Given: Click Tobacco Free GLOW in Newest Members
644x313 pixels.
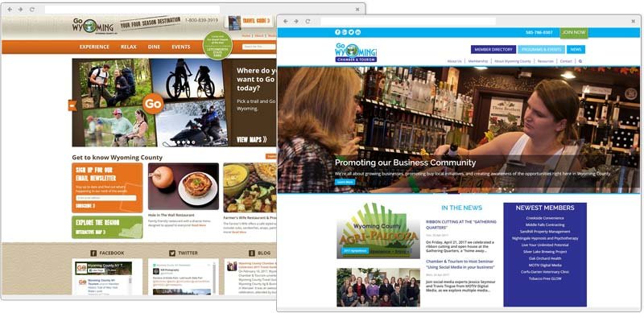Looking at the screenshot, I should tap(545, 278).
